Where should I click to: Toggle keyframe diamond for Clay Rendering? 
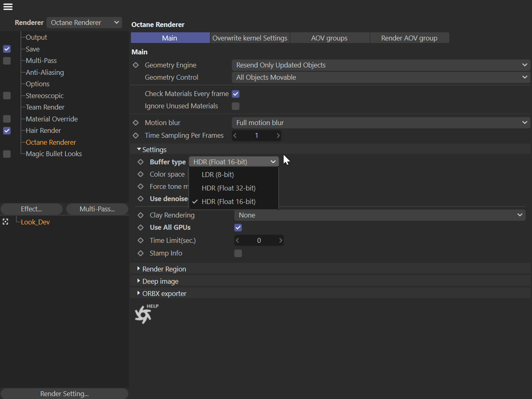141,215
